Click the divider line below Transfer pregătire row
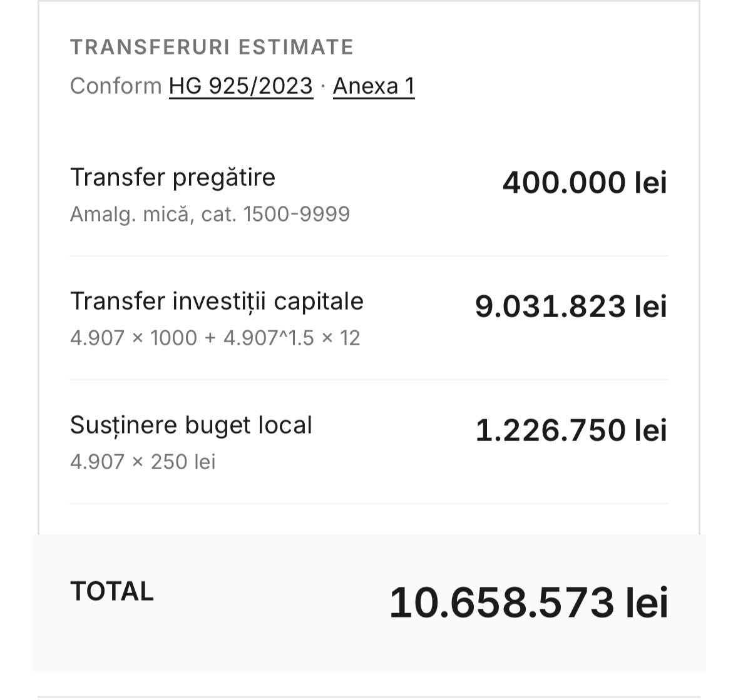 click(x=369, y=256)
